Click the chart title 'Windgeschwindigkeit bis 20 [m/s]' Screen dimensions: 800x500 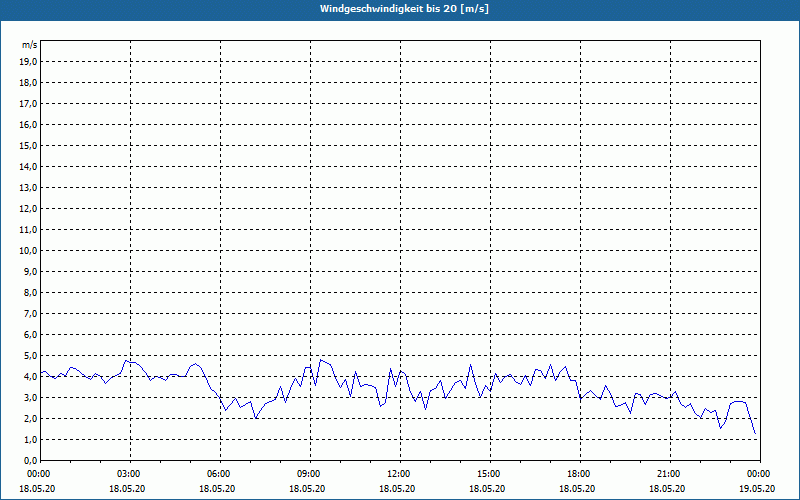pos(404,9)
